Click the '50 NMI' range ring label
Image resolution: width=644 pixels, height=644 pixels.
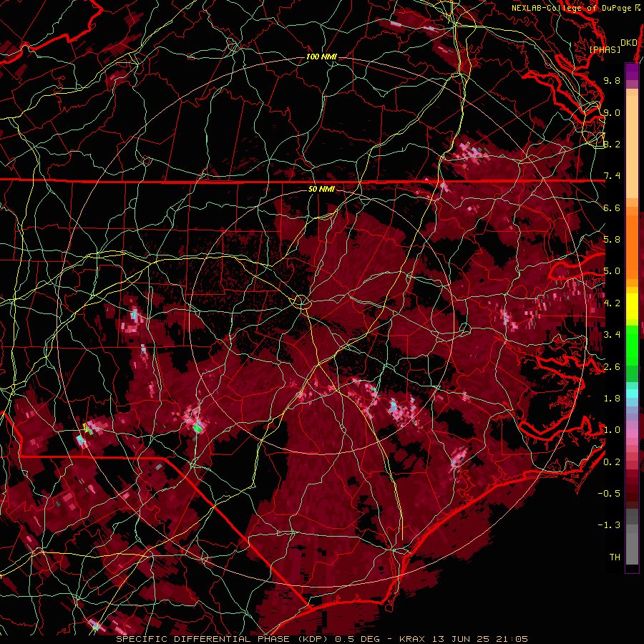[x=321, y=189]
